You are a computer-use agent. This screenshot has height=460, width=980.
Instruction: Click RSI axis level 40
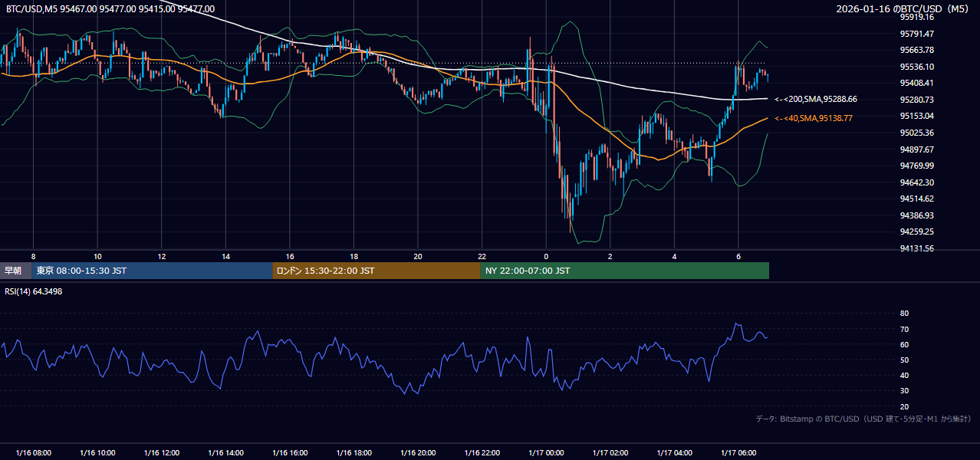pos(904,375)
